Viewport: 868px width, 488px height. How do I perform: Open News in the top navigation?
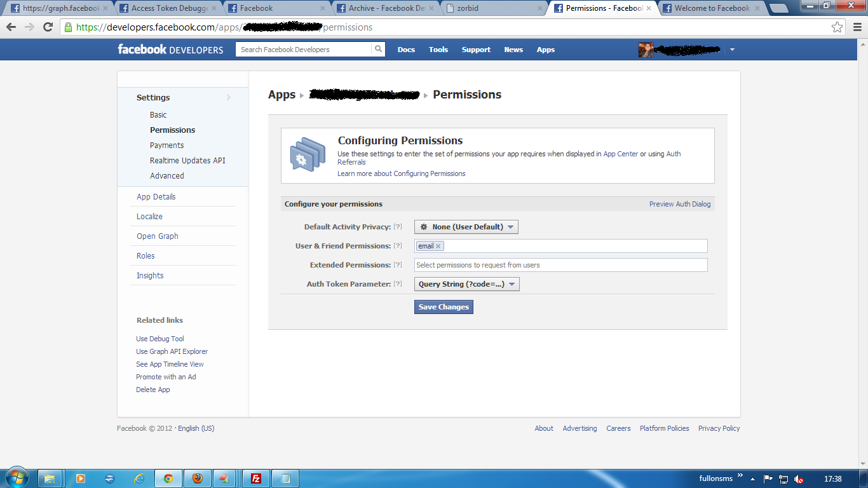coord(513,50)
